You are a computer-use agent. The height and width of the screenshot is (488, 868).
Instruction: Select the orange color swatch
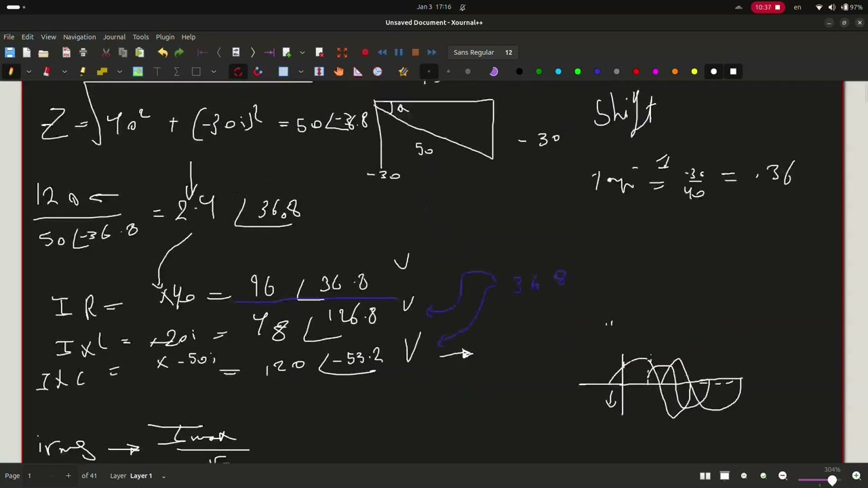pos(675,71)
